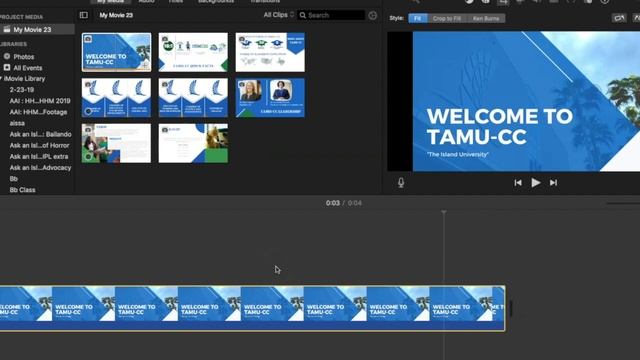The image size is (640, 360).
Task: Select the Ask an Isl...: Bailando event
Action: click(40, 134)
